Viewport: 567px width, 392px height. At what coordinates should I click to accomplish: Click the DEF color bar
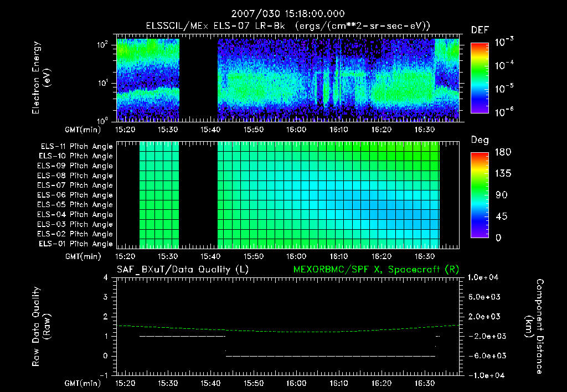480,78
